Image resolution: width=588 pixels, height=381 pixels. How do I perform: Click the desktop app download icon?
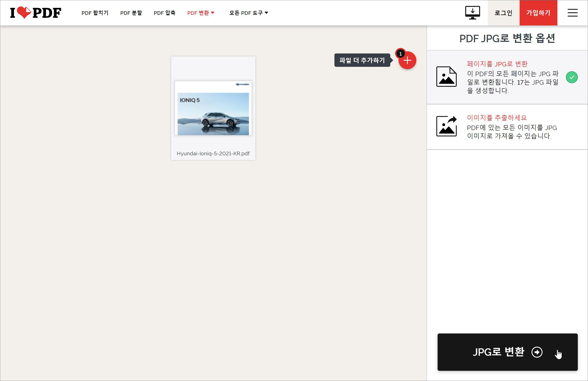(472, 13)
